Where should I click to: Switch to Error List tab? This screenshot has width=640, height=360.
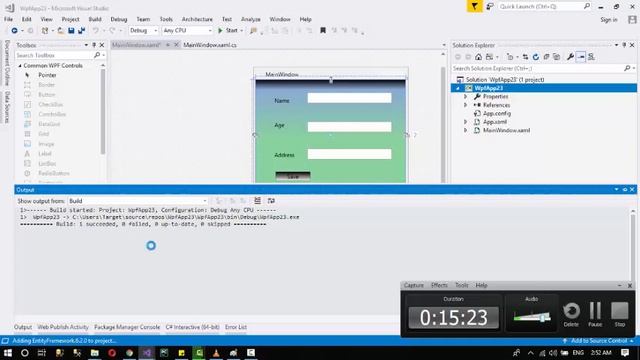236,327
